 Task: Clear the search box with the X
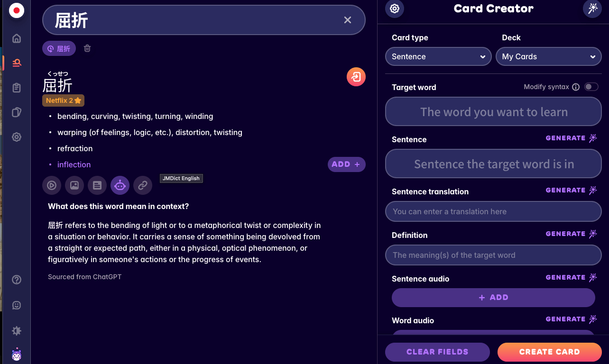coord(348,20)
